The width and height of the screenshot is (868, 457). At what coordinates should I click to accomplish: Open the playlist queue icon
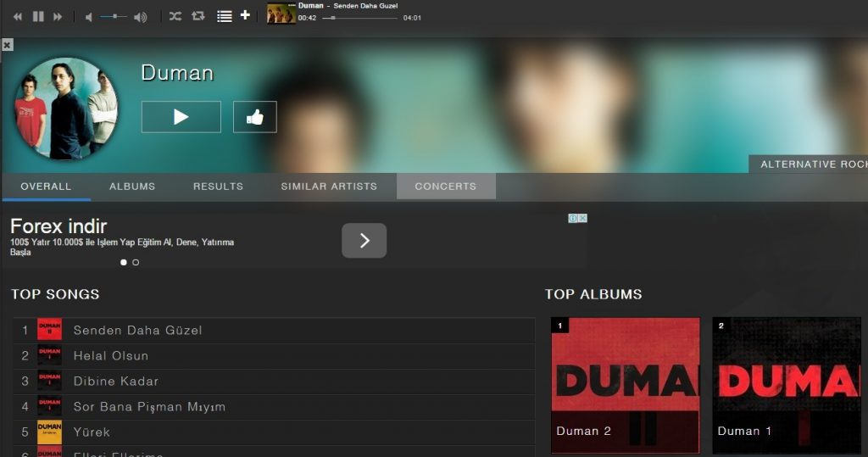click(x=224, y=16)
